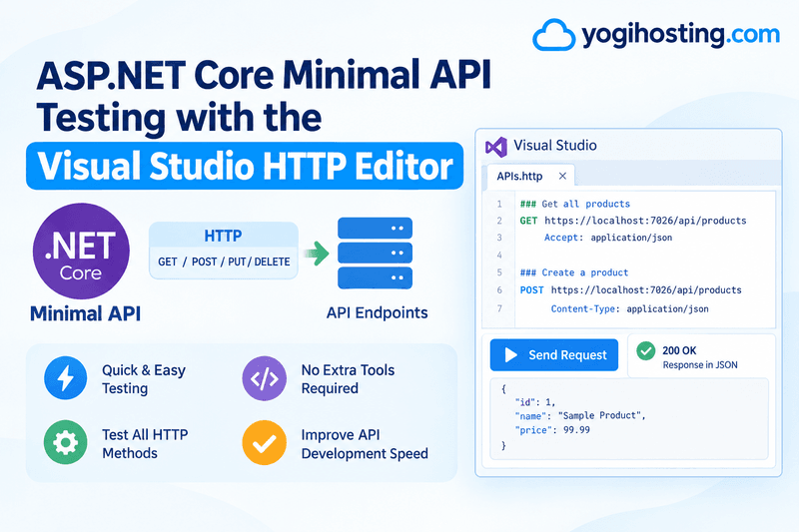Click the 'API Endpoints' label

point(378,312)
